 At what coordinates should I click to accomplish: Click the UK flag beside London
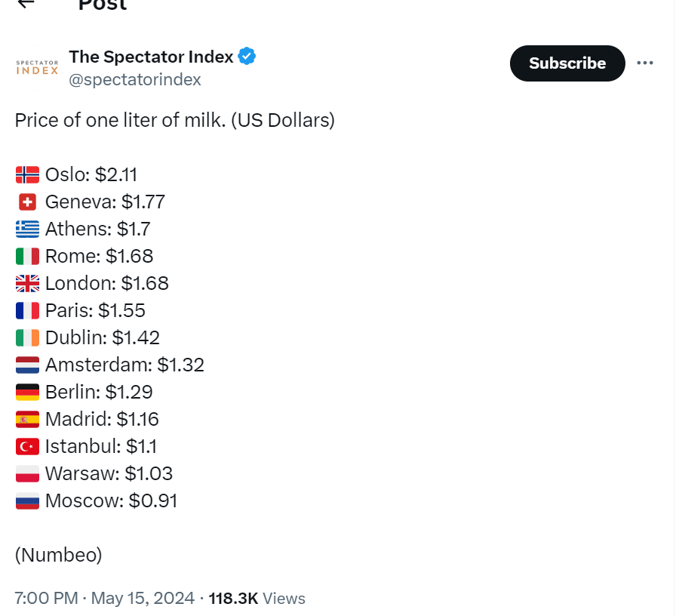27,284
